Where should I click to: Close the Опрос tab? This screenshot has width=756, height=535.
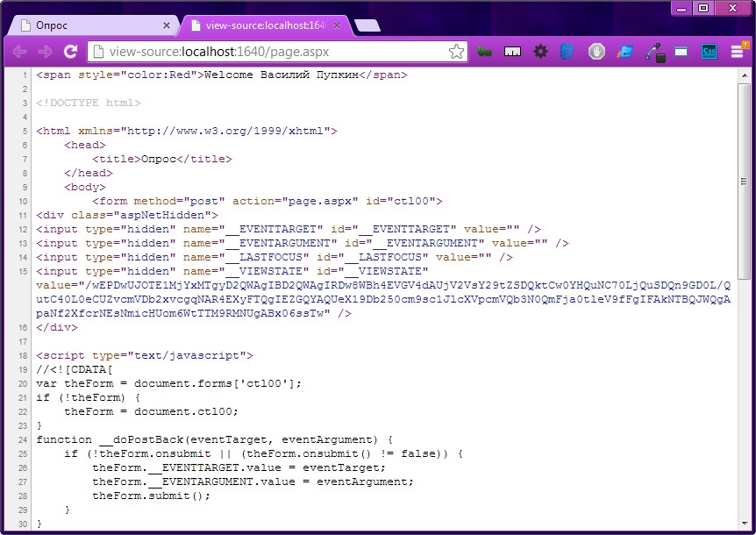click(x=167, y=25)
